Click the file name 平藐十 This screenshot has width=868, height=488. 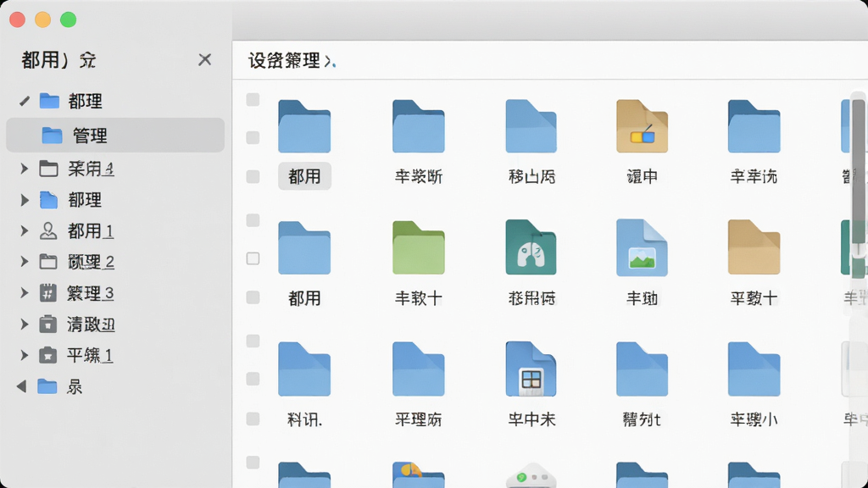point(754,298)
